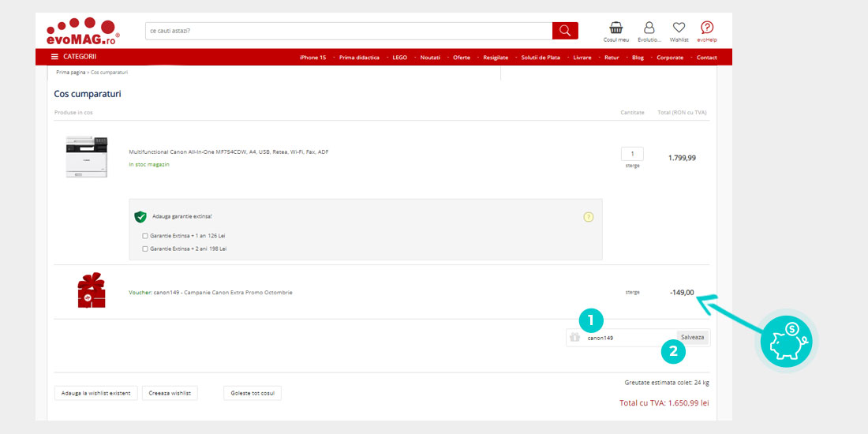Open Resigilate menu item

click(x=496, y=58)
